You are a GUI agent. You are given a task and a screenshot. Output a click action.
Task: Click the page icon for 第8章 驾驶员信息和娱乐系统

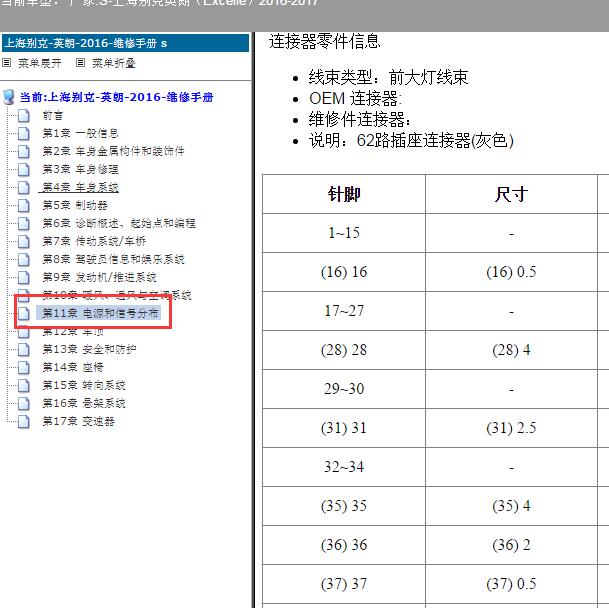pos(24,259)
